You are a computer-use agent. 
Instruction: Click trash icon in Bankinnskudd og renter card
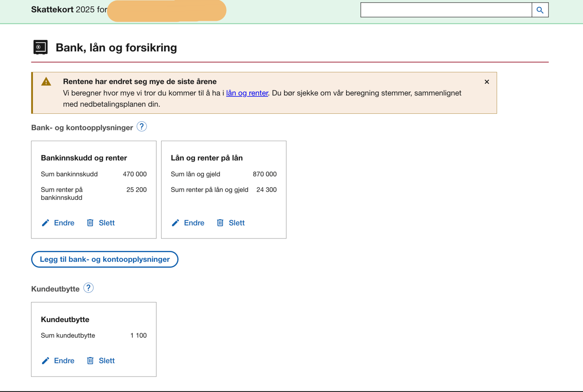(x=90, y=223)
